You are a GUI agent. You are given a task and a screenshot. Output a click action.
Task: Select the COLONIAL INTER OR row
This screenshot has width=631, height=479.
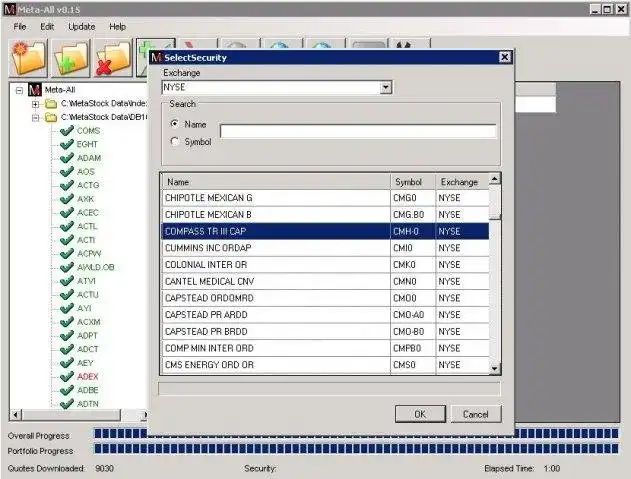326,265
